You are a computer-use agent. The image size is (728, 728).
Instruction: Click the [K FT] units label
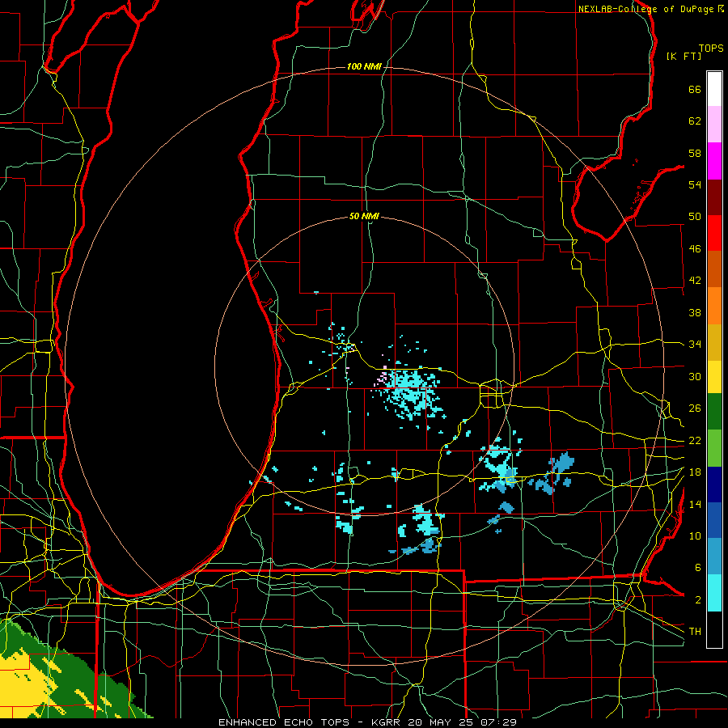click(684, 57)
